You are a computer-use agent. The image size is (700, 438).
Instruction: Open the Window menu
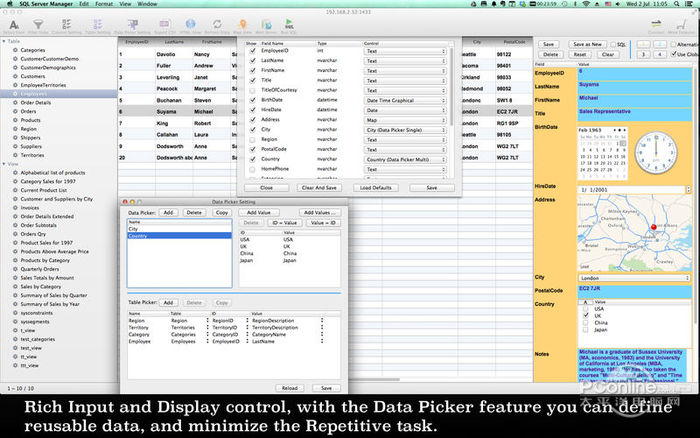[x=146, y=4]
